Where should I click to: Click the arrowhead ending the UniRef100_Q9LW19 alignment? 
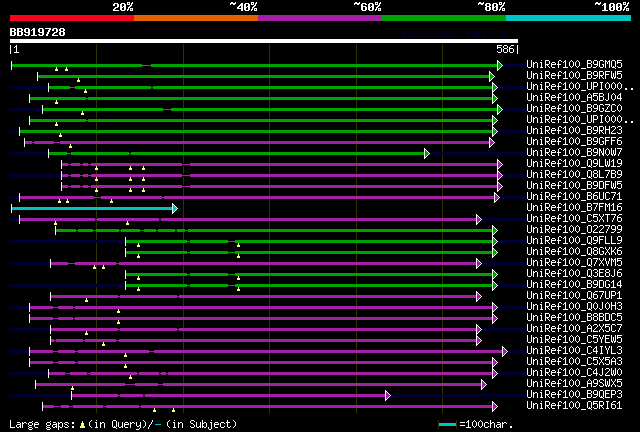500,165
